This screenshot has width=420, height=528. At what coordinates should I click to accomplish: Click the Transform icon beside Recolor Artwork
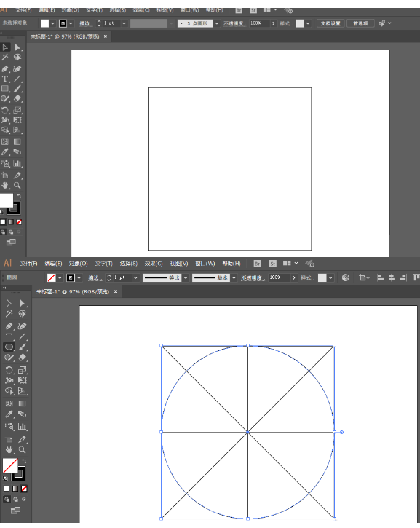tap(362, 277)
